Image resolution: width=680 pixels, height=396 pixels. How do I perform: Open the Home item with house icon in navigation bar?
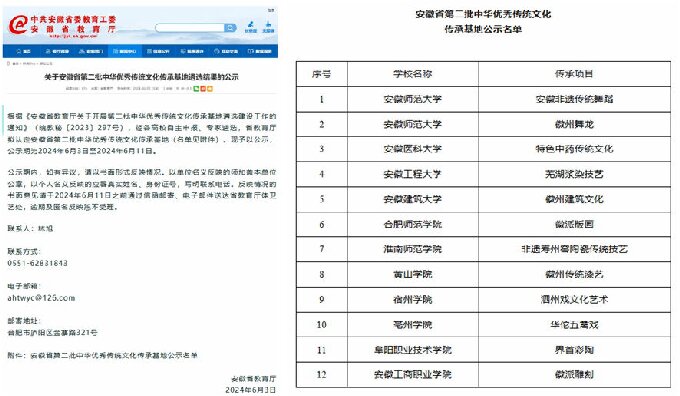click(x=23, y=51)
